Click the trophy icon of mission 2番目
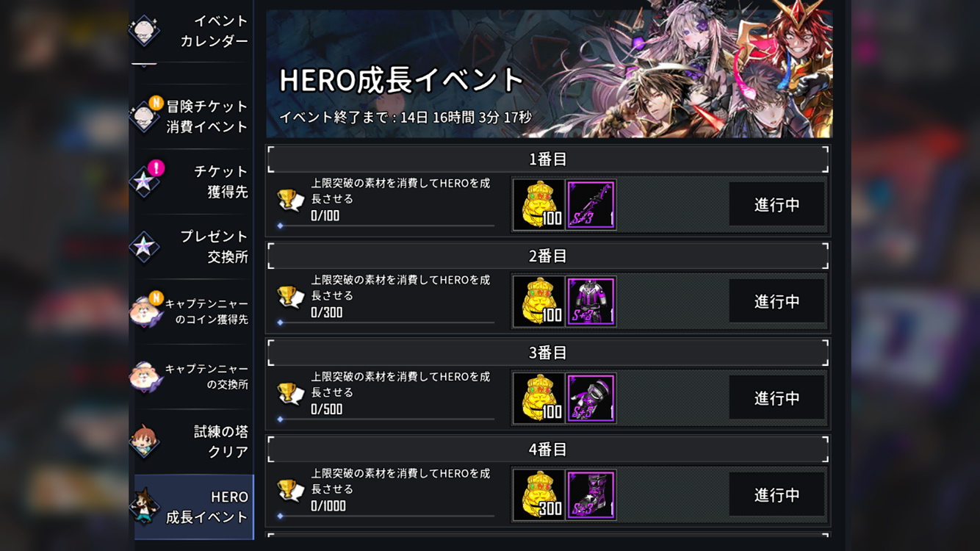 [x=290, y=297]
